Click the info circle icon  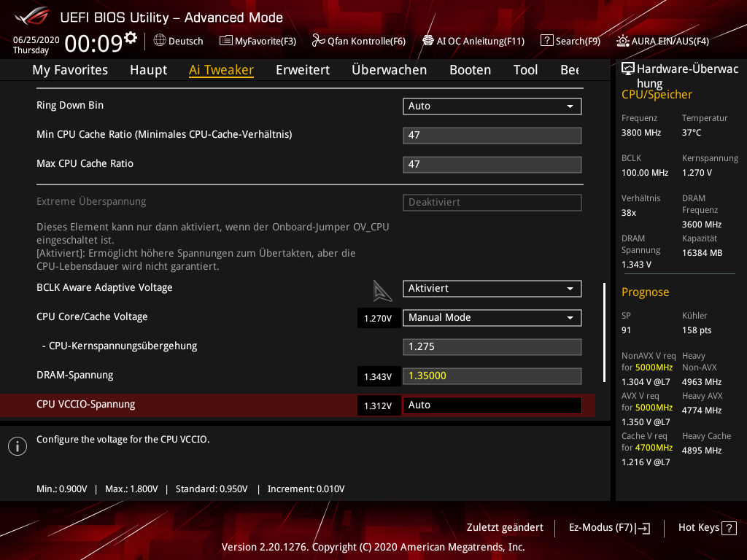18,446
